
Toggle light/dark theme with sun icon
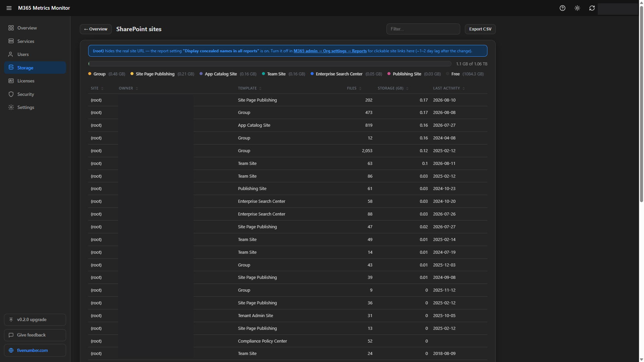tap(577, 8)
